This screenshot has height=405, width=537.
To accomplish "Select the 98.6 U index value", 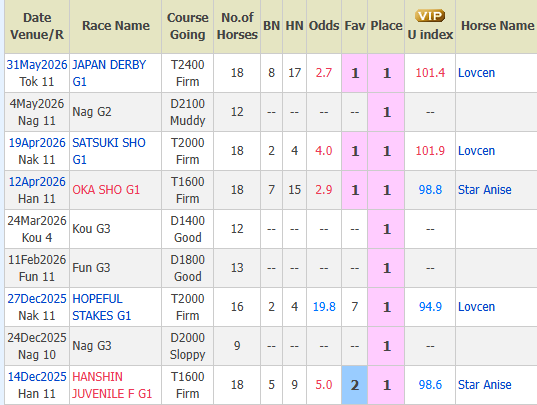I will pos(430,385).
